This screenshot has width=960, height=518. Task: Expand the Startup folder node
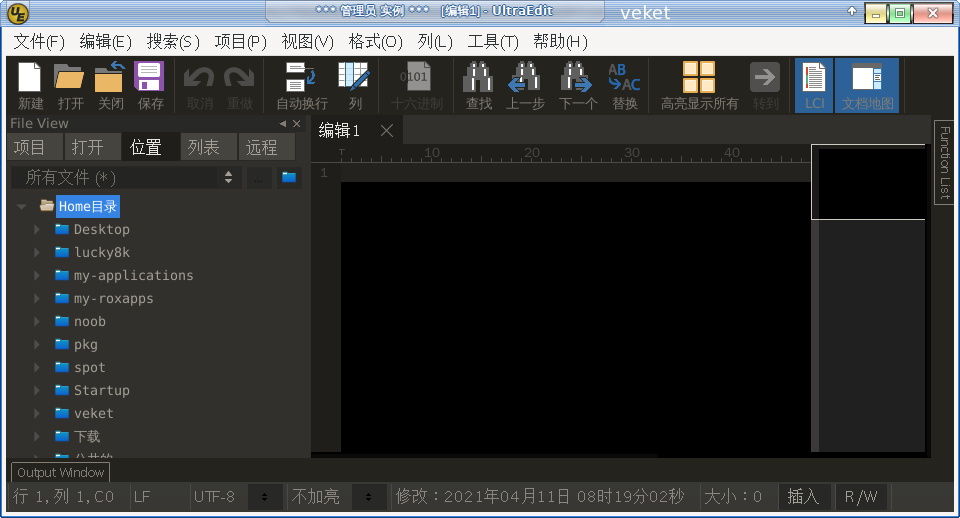pyautogui.click(x=37, y=390)
